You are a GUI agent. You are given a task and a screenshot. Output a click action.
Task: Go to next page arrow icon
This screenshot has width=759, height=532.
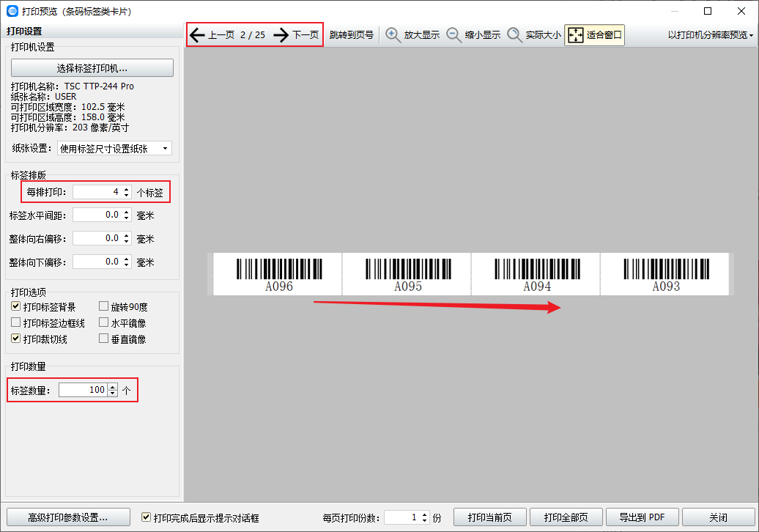[281, 35]
